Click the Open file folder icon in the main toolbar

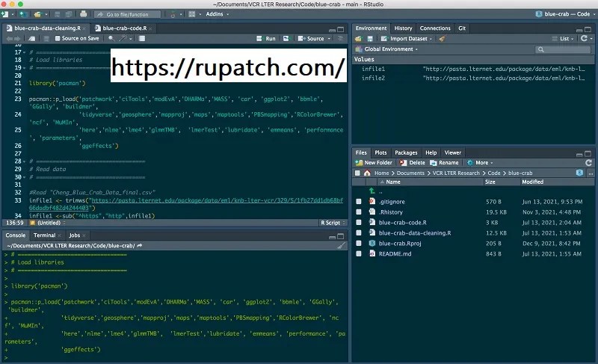pos(37,14)
